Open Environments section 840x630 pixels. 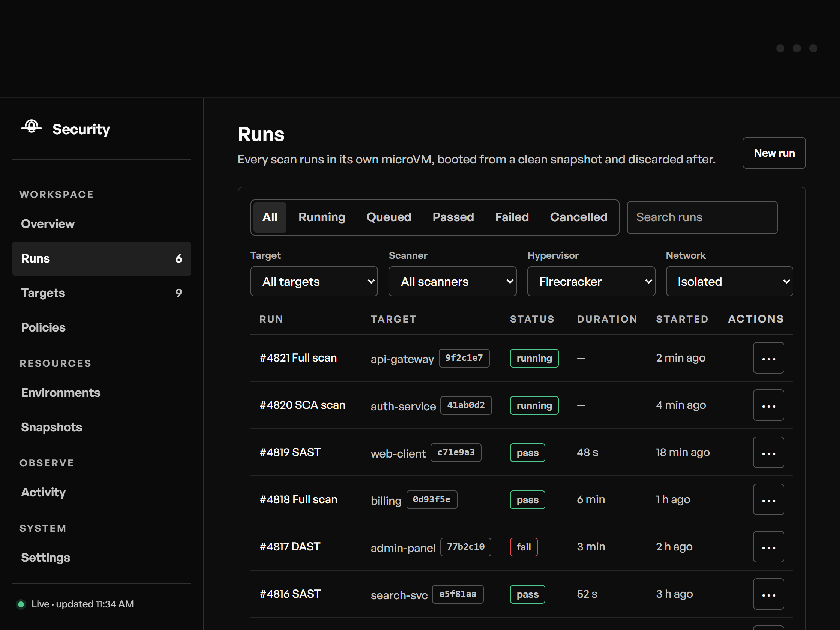[101, 393]
